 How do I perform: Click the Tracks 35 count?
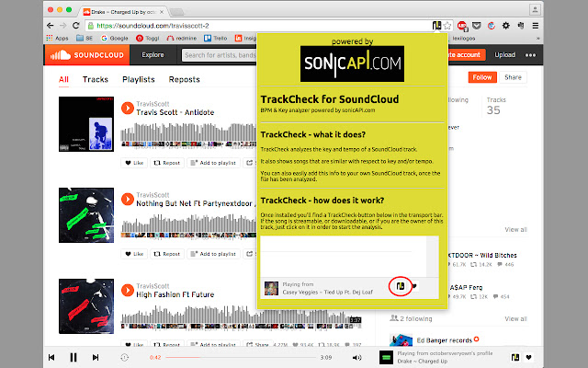coord(496,106)
